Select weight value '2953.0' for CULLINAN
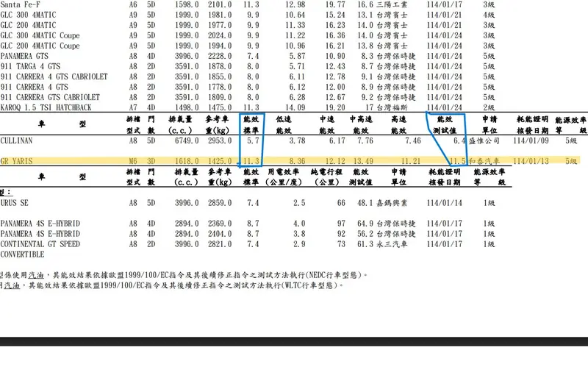This screenshot has height=392, width=588. coord(220,140)
